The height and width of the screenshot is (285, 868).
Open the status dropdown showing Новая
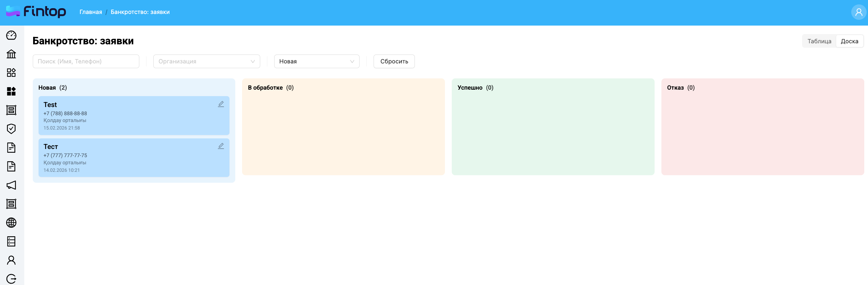point(317,61)
